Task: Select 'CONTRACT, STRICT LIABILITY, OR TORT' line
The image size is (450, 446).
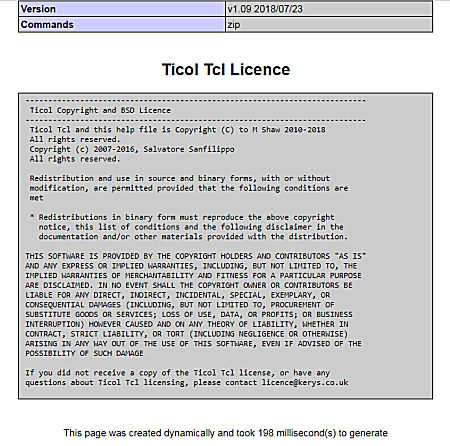Action: pos(187,334)
